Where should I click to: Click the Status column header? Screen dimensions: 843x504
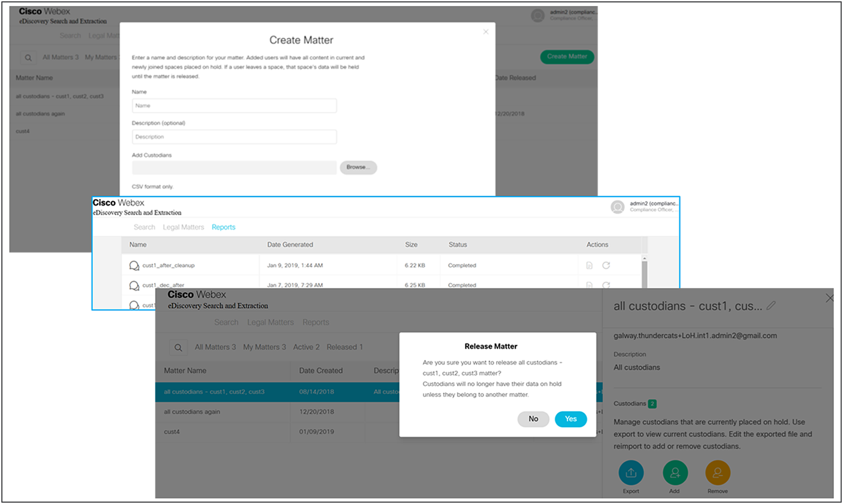(458, 245)
